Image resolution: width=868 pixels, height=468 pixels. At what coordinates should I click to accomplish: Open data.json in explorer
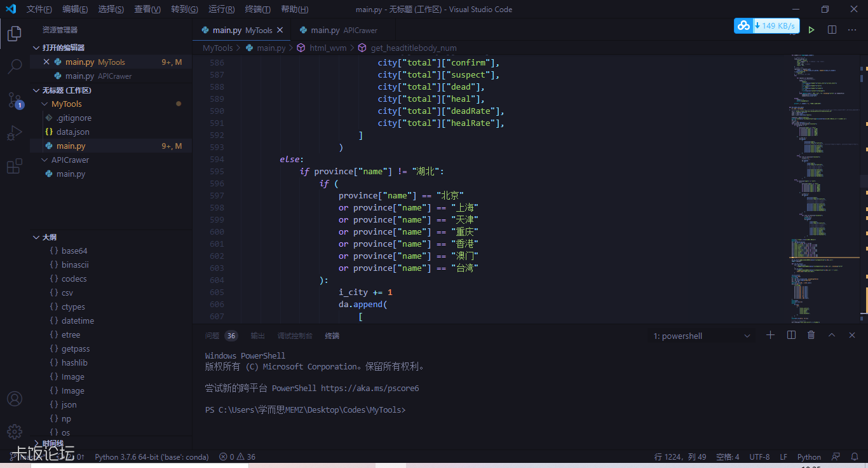(x=111, y=132)
